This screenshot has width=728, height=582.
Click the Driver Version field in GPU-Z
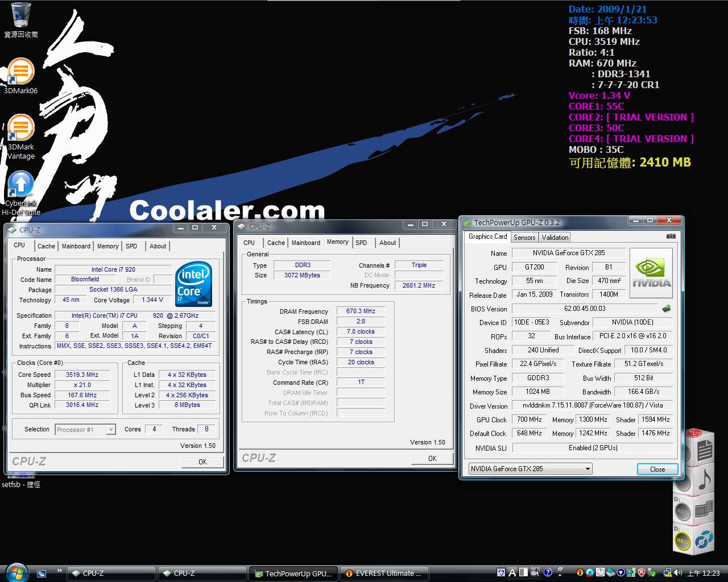pyautogui.click(x=593, y=405)
